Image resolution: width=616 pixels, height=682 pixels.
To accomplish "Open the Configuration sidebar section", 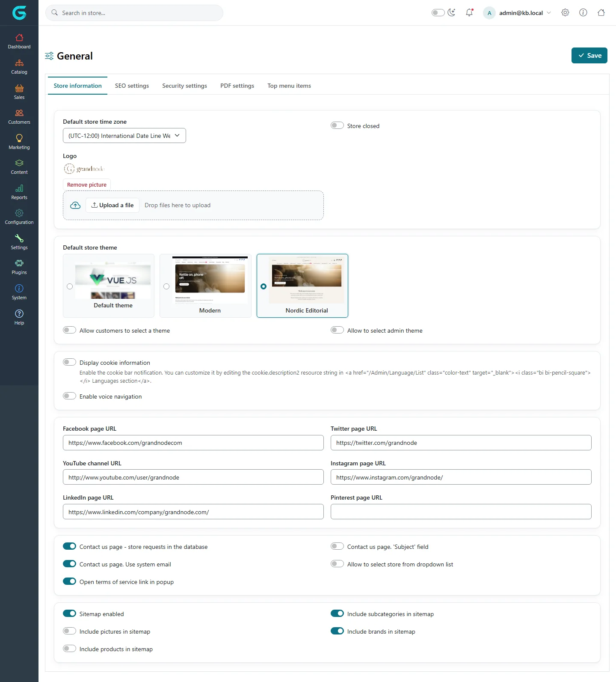I will tap(19, 217).
